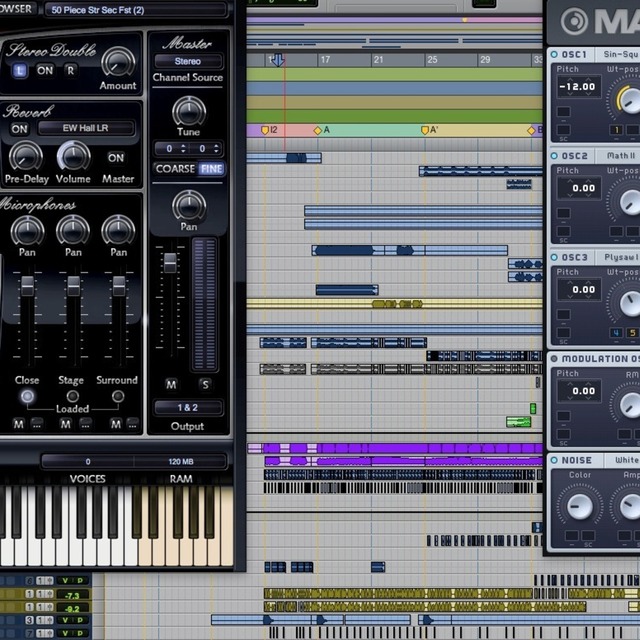Toggle the Stereo Double ON switch
Screen dimensions: 640x640
45,70
